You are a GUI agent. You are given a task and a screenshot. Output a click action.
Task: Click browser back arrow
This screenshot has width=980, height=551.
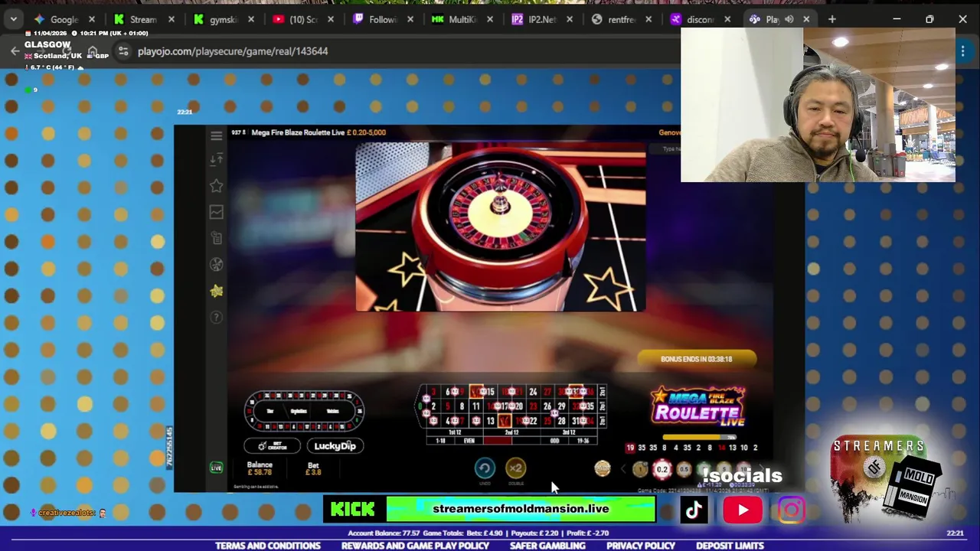coord(15,51)
